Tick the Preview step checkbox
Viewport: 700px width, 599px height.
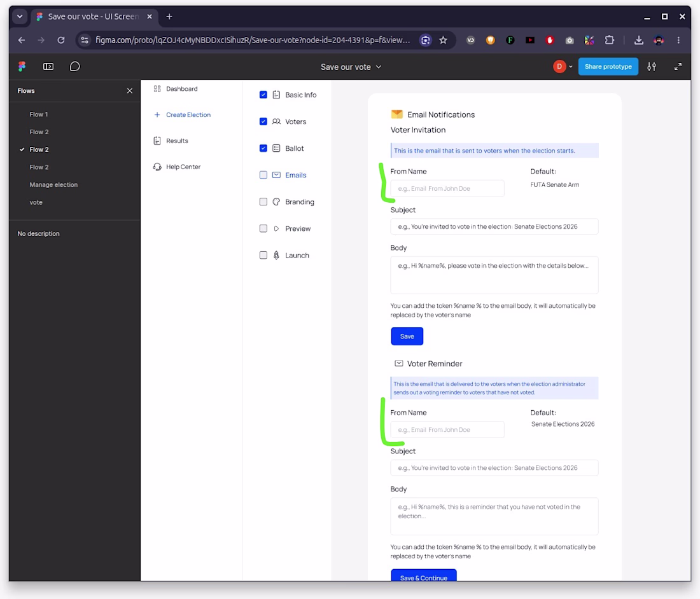click(263, 228)
